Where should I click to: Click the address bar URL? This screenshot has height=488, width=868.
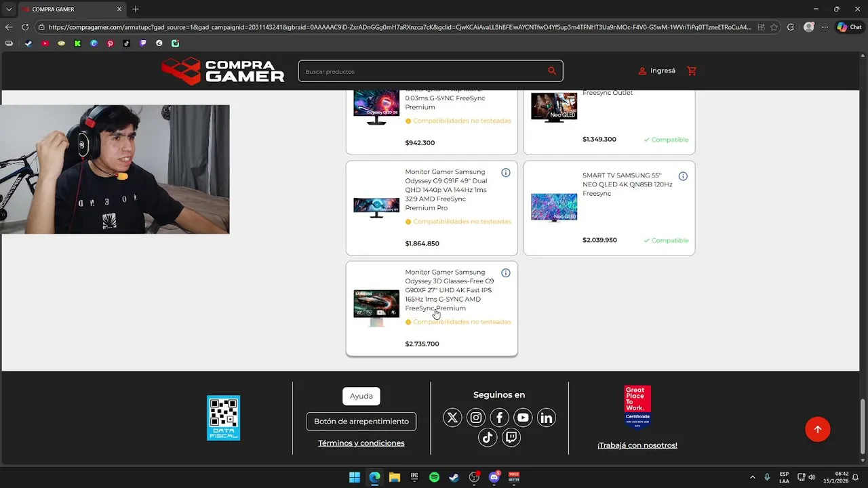tap(399, 27)
